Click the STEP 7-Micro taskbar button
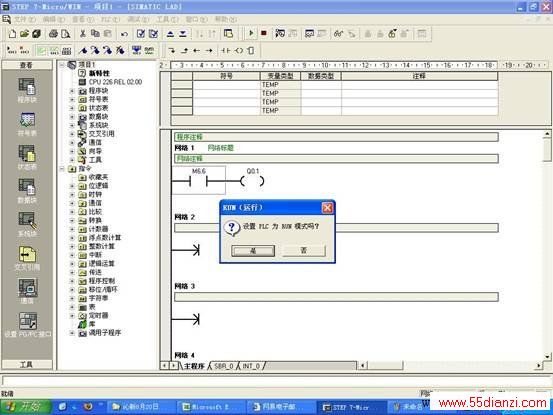Image resolution: width=553 pixels, height=415 pixels. pyautogui.click(x=350, y=407)
